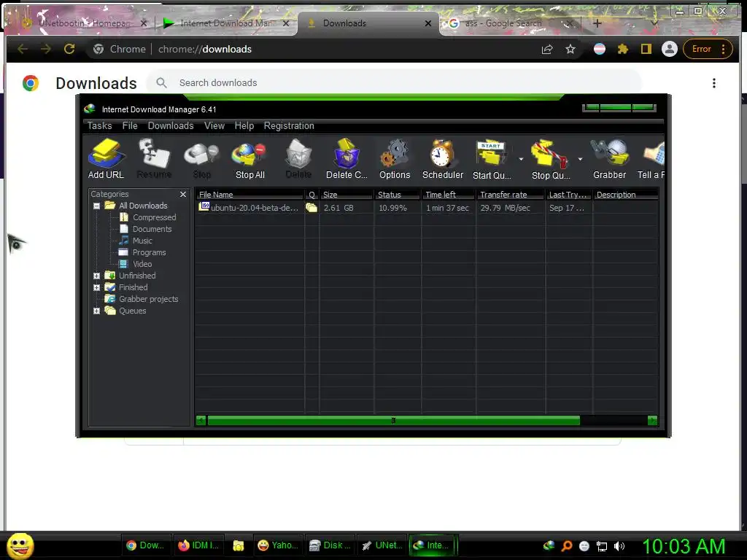This screenshot has height=560, width=747.
Task: Select the ubuntu-20.04-beta download row
Action: 427,208
